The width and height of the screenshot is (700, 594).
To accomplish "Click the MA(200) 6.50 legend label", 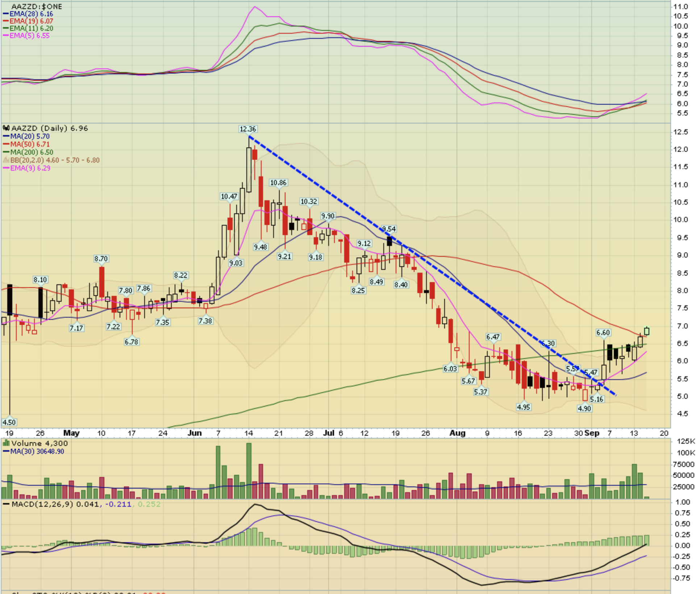I will pos(31,152).
